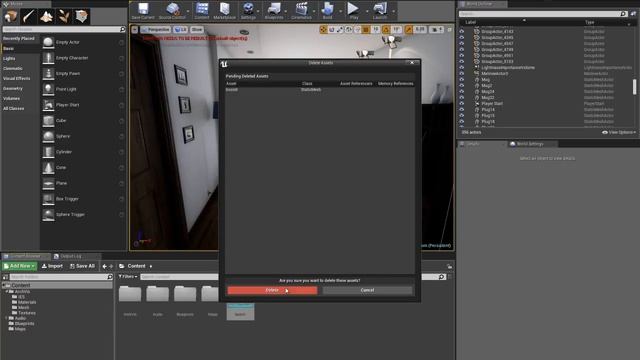Click the red Delete button

272,290
